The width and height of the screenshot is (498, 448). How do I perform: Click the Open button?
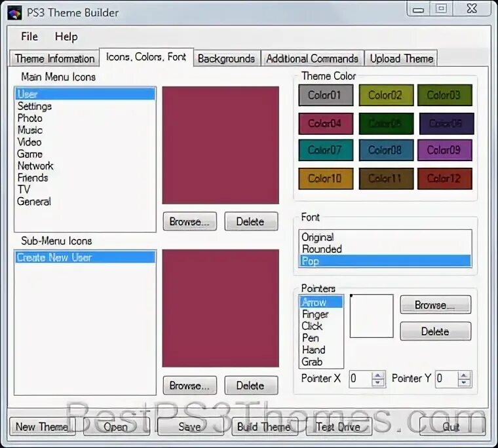(x=116, y=426)
